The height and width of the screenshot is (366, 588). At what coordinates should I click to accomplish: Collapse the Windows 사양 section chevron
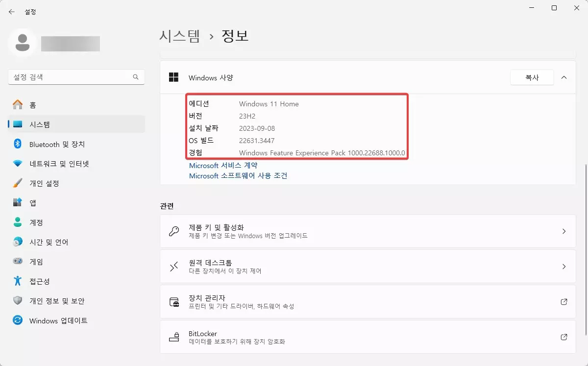[x=564, y=77]
